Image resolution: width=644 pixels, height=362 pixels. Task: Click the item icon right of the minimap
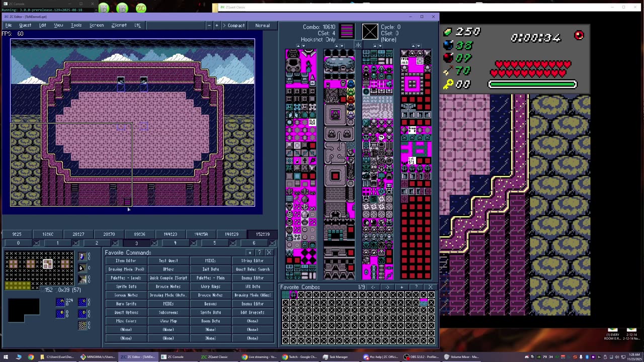(82, 256)
